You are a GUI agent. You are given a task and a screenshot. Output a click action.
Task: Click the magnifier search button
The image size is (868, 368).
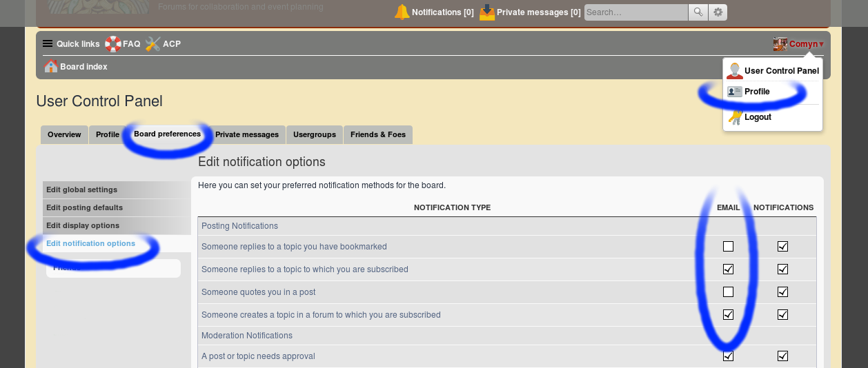tap(698, 12)
